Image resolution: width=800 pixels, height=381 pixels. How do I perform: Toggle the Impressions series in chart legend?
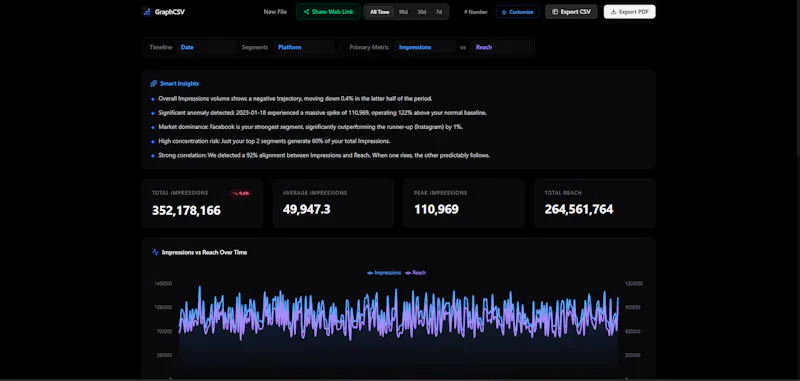384,273
